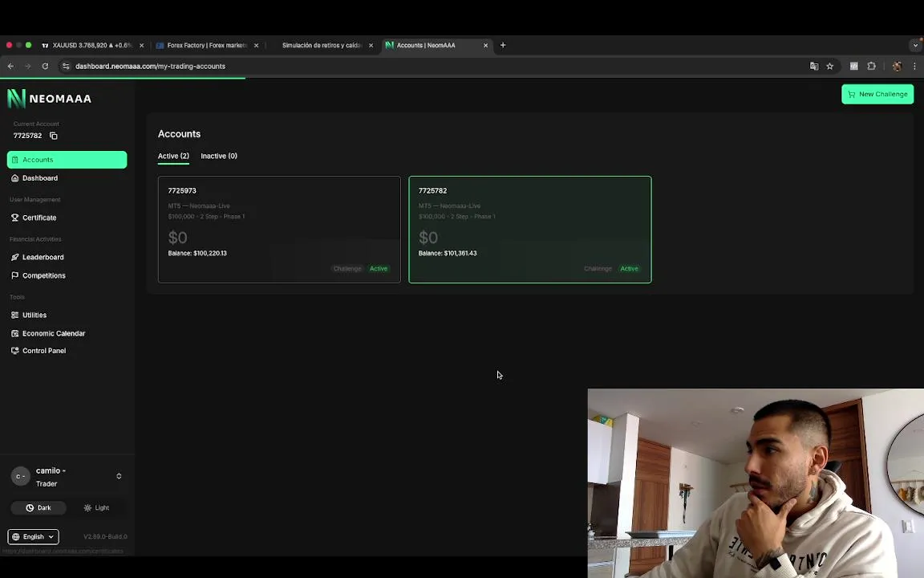Image resolution: width=924 pixels, height=578 pixels.
Task: Click the Certificate trophy icon
Action: [x=14, y=218]
